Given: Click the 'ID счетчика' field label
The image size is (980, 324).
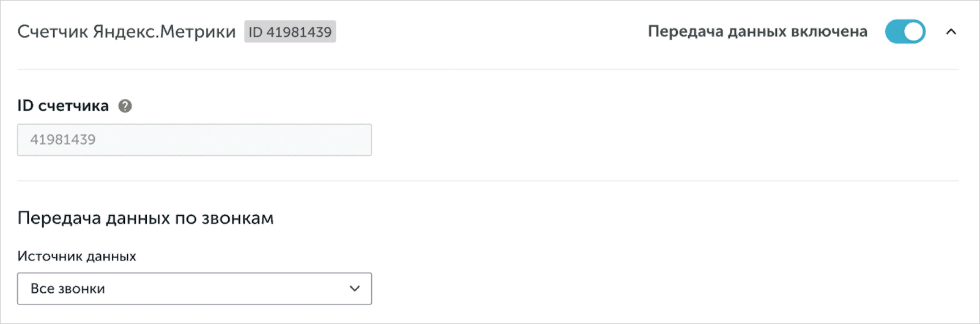Looking at the screenshot, I should coord(63,106).
